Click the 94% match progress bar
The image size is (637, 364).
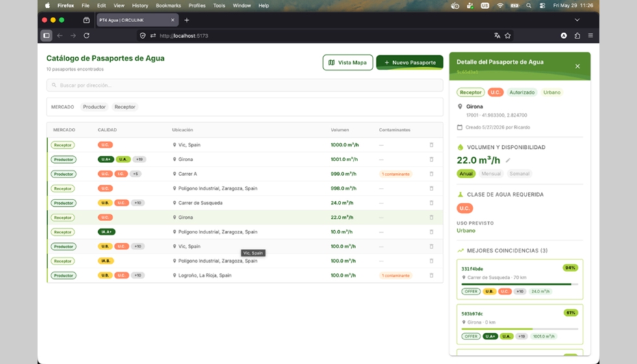point(519,285)
